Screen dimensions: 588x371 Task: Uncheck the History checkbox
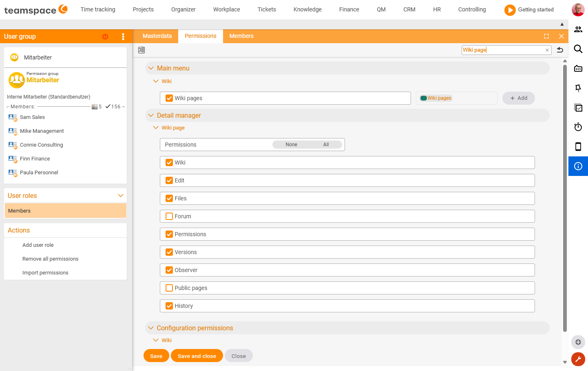(x=169, y=306)
